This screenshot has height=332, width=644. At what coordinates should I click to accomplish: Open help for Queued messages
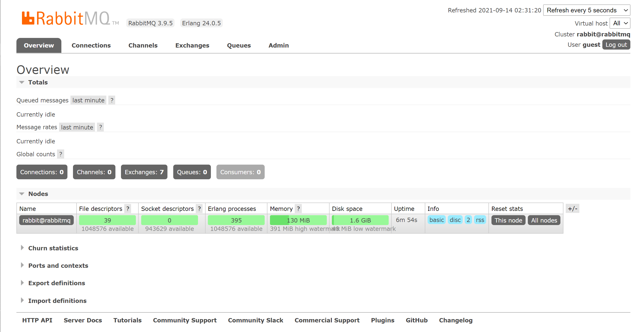[x=112, y=100]
